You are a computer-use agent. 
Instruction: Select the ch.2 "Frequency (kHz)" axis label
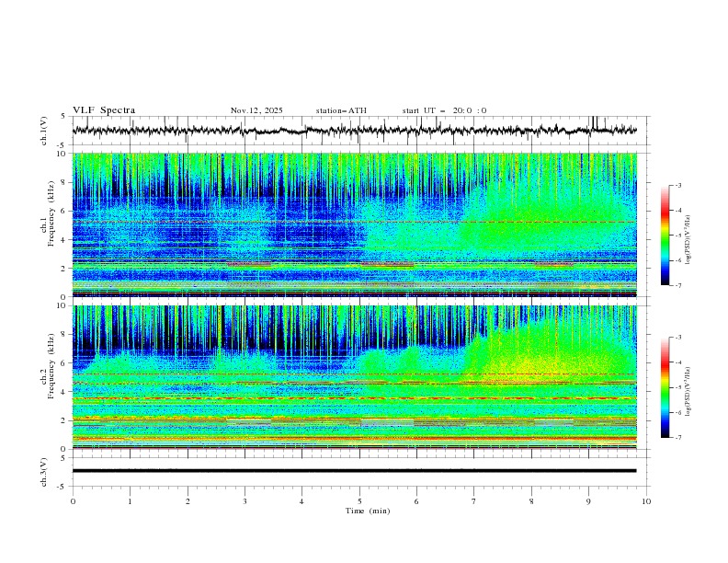pyautogui.click(x=51, y=366)
